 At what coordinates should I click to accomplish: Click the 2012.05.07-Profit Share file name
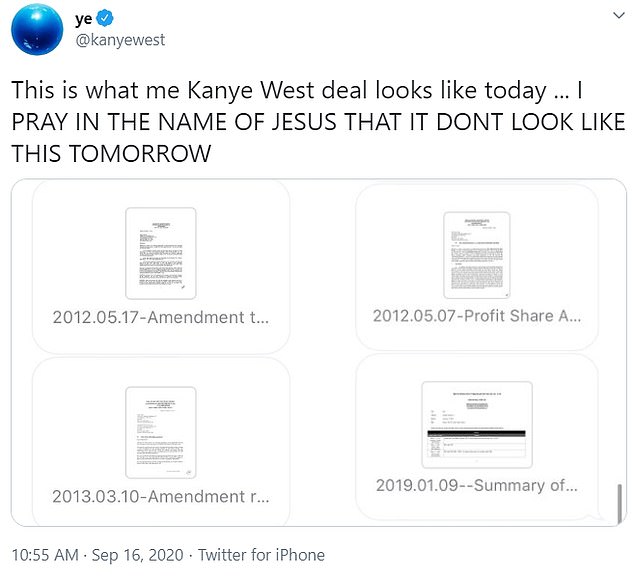[477, 316]
